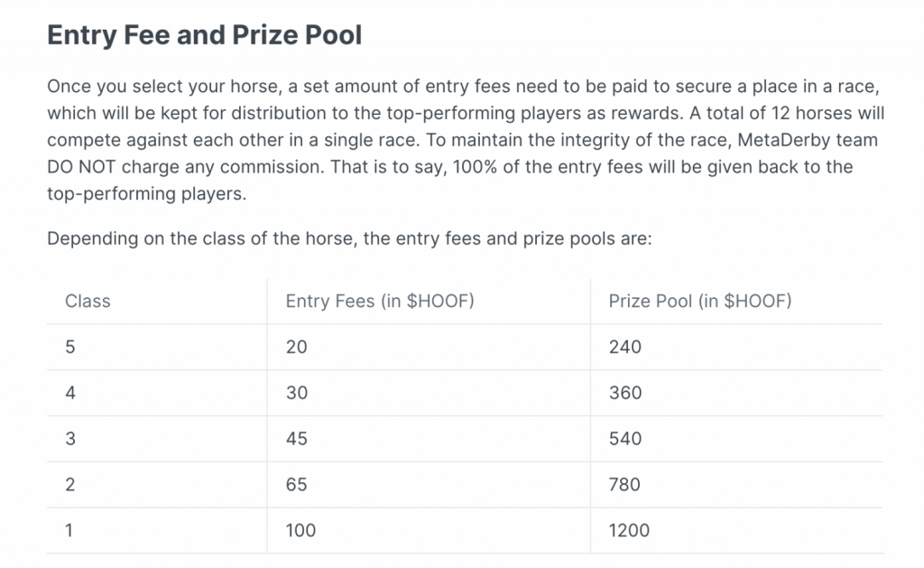This screenshot has height=568, width=924.
Task: Select the prize pool value 240
Action: [624, 347]
